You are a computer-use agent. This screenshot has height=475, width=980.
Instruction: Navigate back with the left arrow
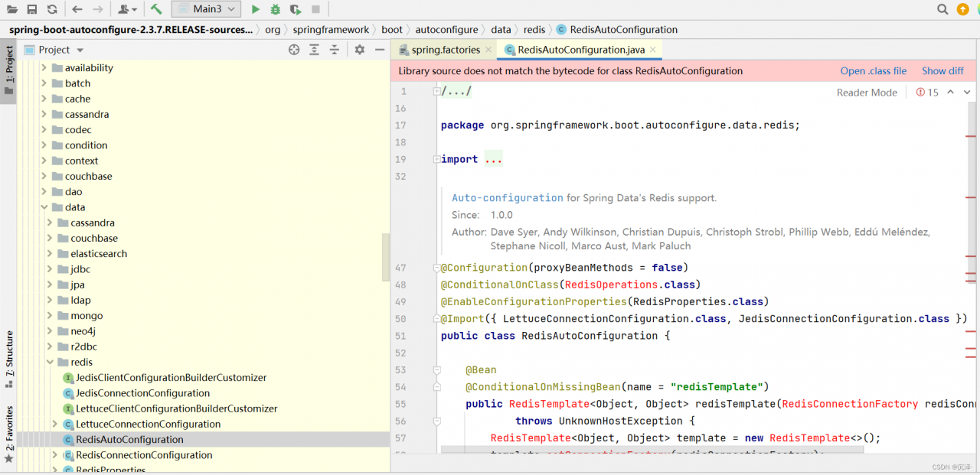[77, 9]
